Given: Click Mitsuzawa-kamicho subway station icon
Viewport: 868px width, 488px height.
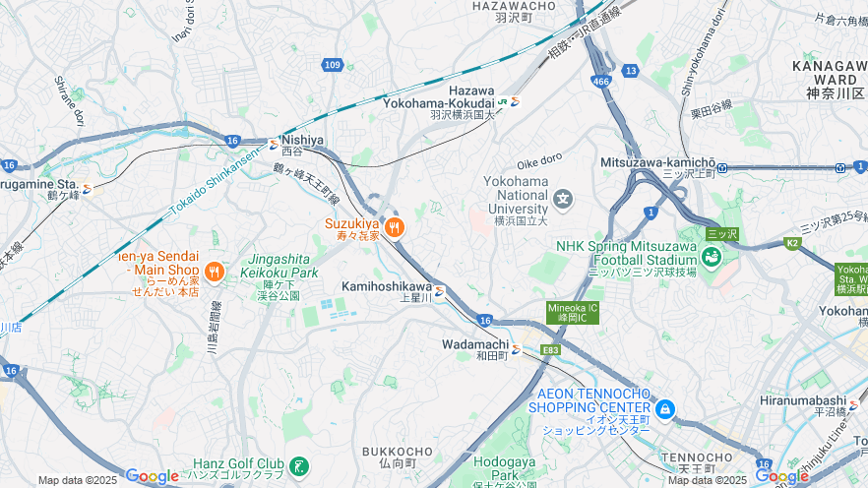Looking at the screenshot, I should point(722,167).
